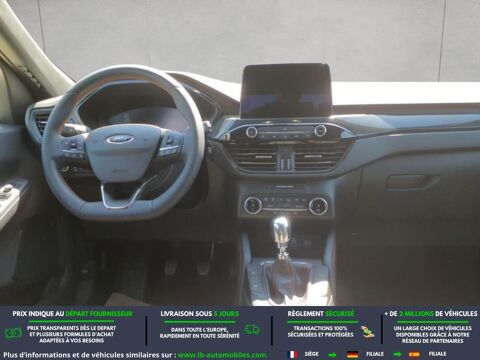Click the heading 'PRIX INDIQUE AU DÉPART FOURNISSEUR'
This screenshot has height=360, width=480.
pyautogui.click(x=72, y=314)
